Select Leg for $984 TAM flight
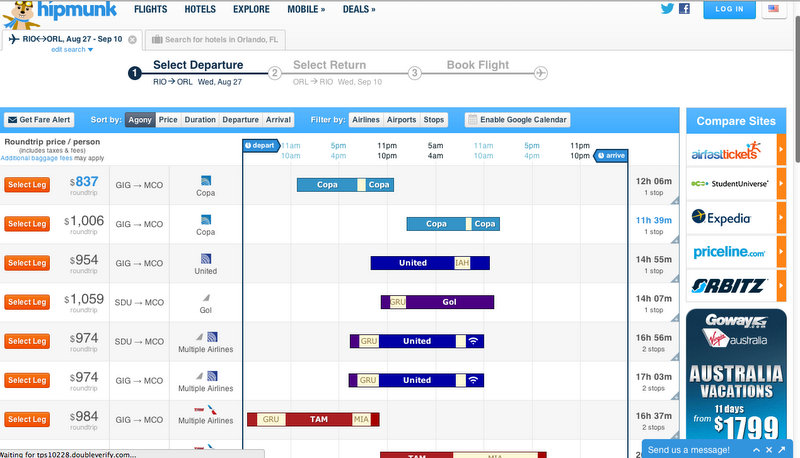The image size is (800, 458). click(x=27, y=419)
